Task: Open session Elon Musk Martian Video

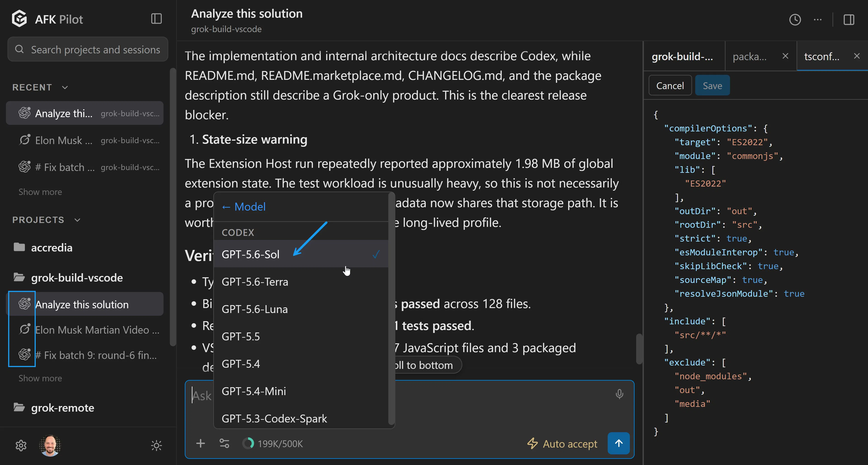Action: click(x=85, y=330)
